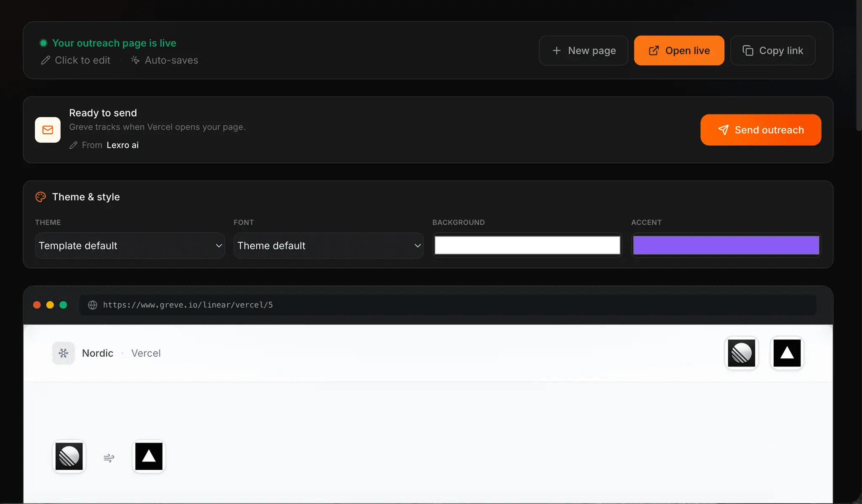Open the Theme dropdown showing Template default
Viewport: 862px width, 504px height.
pos(130,245)
